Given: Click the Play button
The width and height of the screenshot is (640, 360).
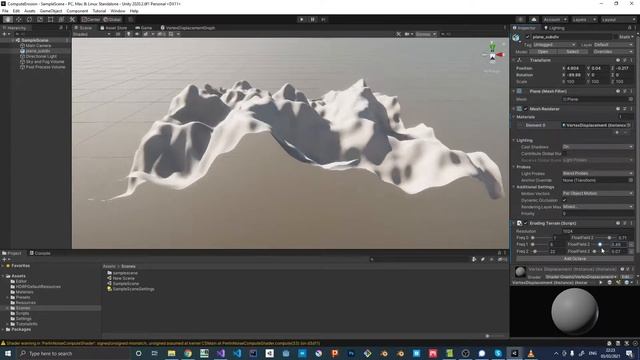Looking at the screenshot, I should (x=302, y=19).
